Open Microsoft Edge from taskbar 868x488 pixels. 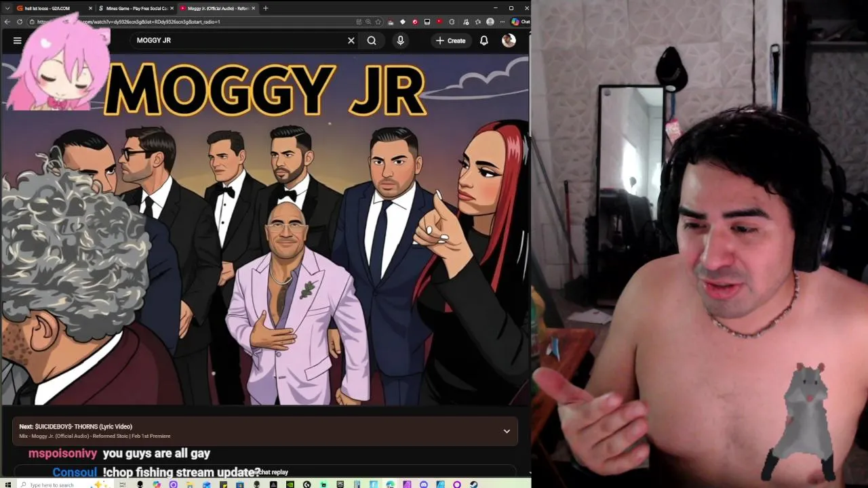tap(390, 484)
